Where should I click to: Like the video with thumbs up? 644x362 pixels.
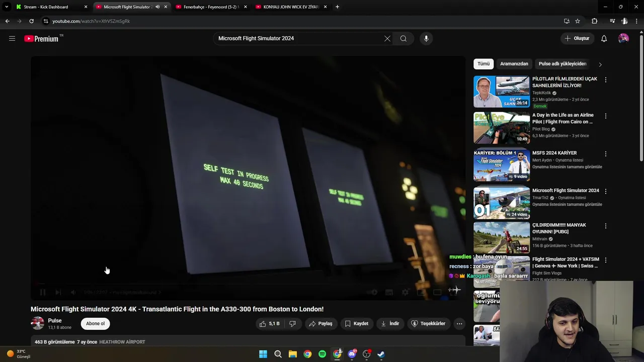(269, 324)
